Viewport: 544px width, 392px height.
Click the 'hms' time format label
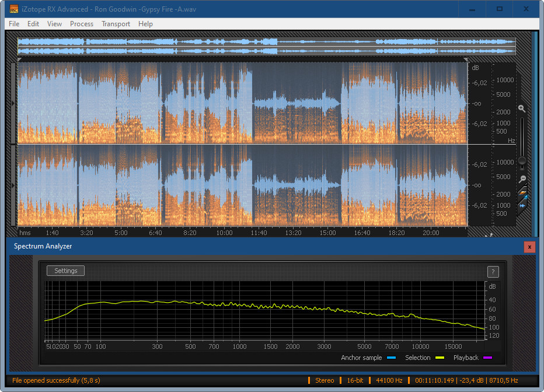[25, 233]
